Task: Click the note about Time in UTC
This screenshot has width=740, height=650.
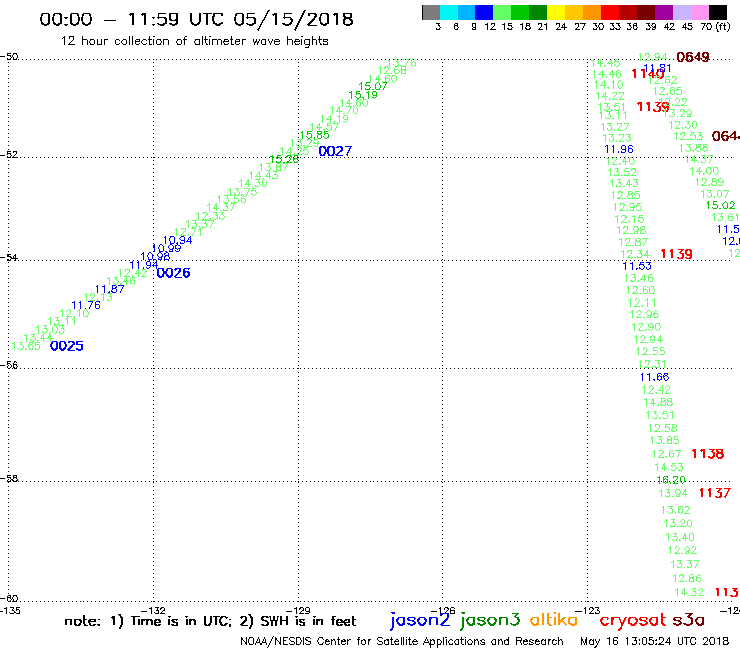Action: point(210,621)
